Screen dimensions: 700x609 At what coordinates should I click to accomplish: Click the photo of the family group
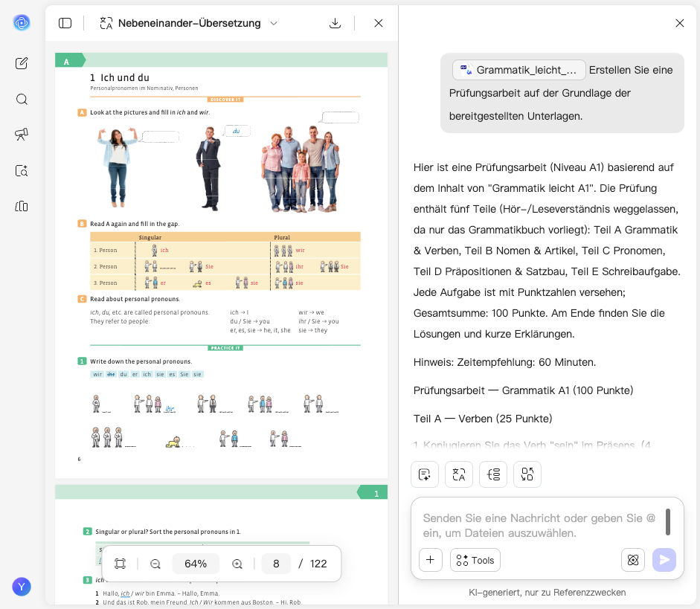(301, 168)
